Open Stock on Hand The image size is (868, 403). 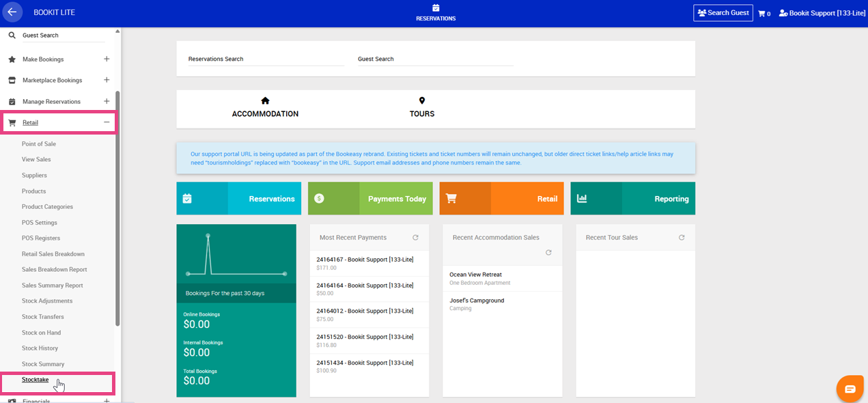coord(41,333)
